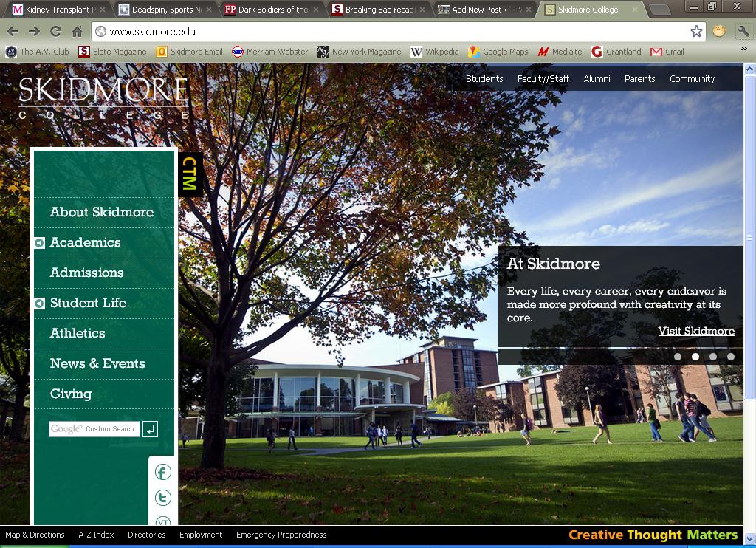Select the third slideshow dot
Image resolution: width=756 pixels, height=548 pixels.
[x=713, y=357]
